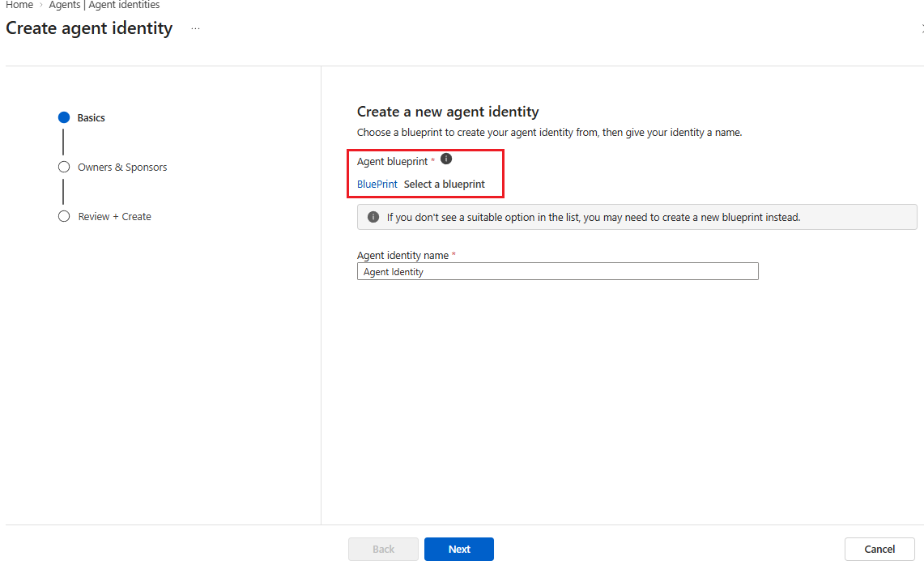
Task: Click the Create a new agent identity heading
Action: point(448,112)
